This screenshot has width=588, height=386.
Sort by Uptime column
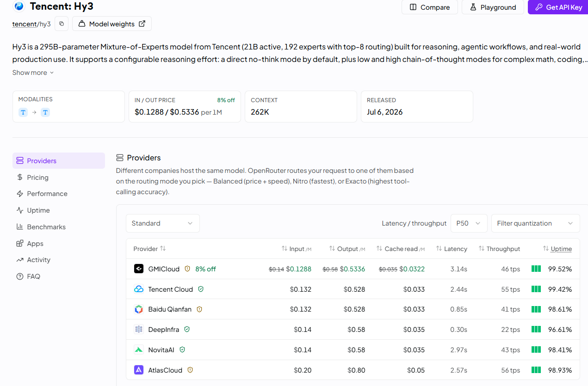[x=557, y=249]
